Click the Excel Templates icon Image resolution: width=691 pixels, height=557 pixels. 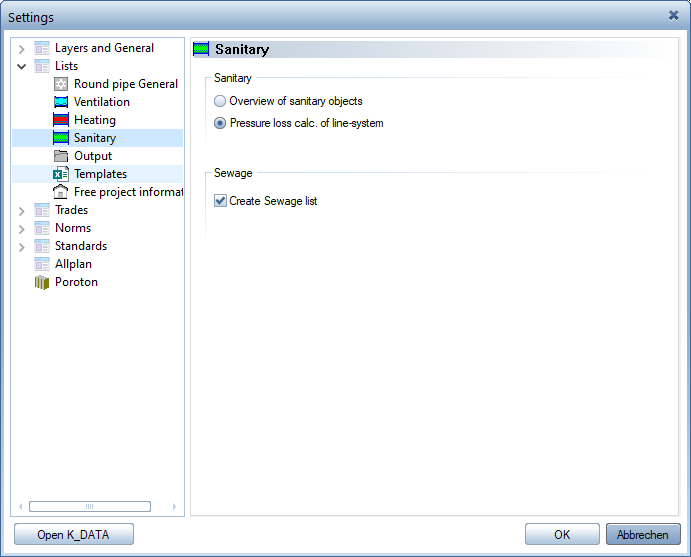61,174
